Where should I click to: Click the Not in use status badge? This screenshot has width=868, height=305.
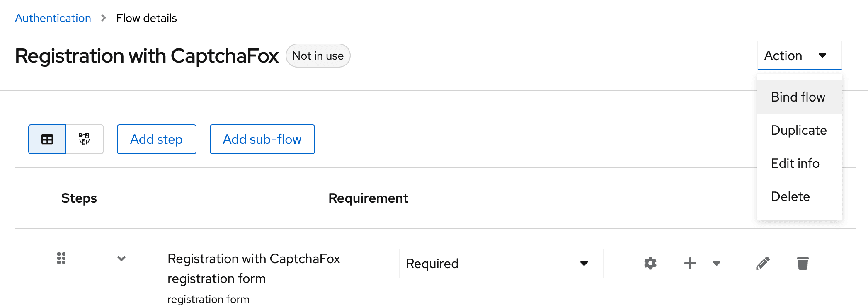pos(318,56)
